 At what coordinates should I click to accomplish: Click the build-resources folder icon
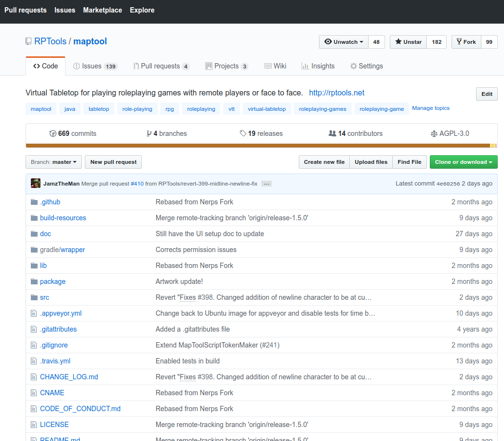click(34, 218)
